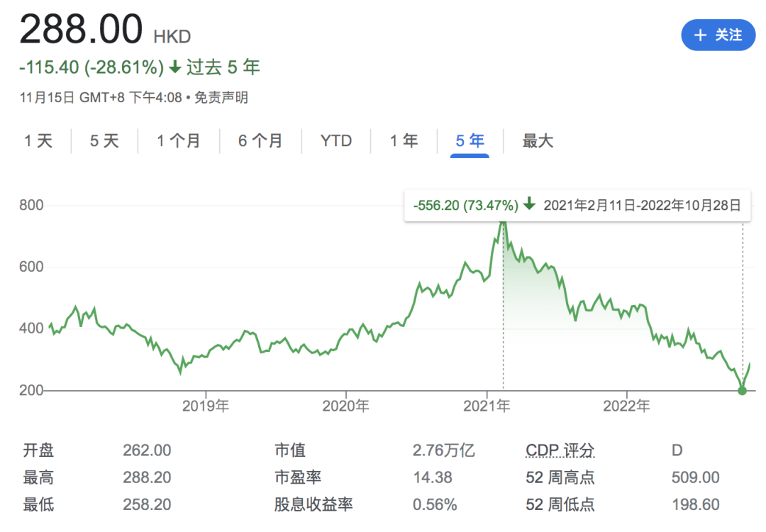
Task: Open the 最大 maximum range tab
Action: coord(538,141)
